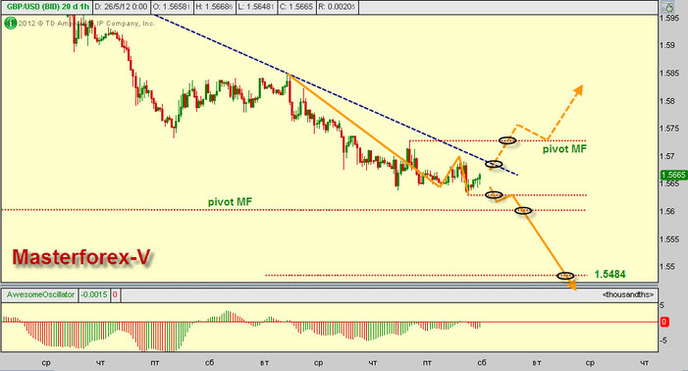The width and height of the screenshot is (688, 371).
Task: Click the green 1.5665 current price tag
Action: (674, 175)
